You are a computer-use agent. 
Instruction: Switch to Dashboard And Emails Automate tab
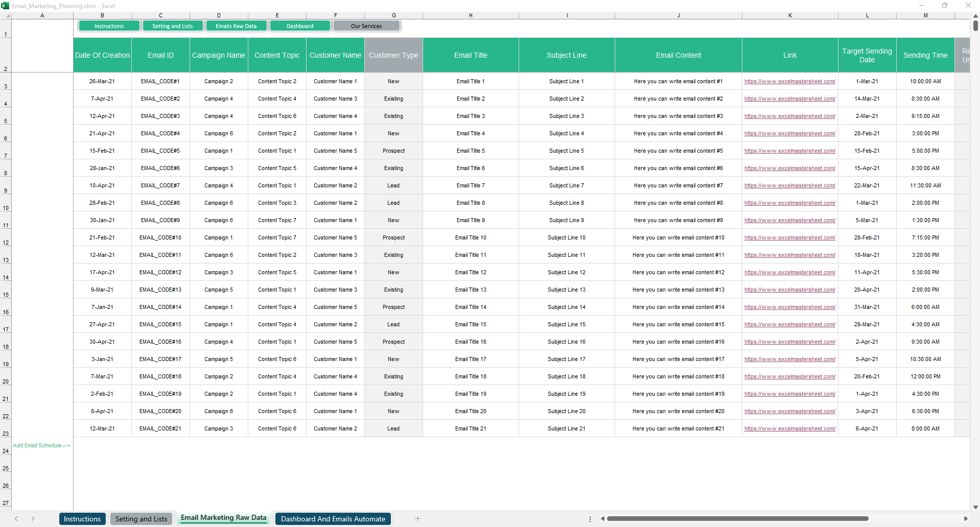point(333,519)
